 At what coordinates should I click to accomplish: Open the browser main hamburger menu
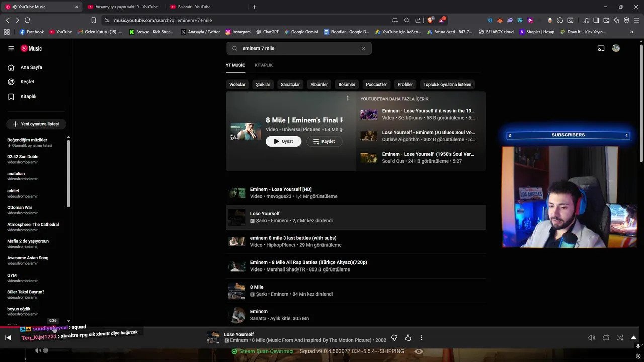pyautogui.click(x=636, y=20)
